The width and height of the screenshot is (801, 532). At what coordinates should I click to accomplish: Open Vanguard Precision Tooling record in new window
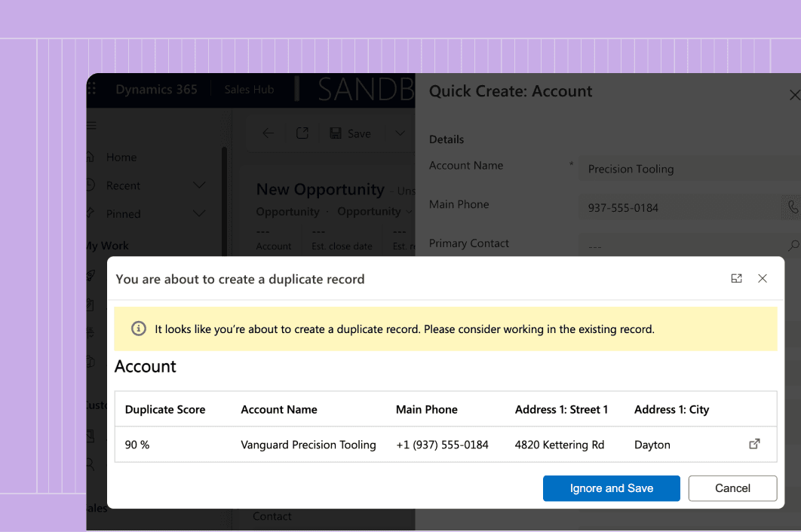point(754,444)
